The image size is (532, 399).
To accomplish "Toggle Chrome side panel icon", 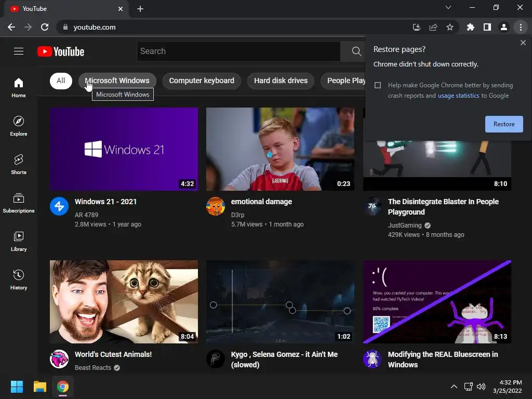I will 487,27.
